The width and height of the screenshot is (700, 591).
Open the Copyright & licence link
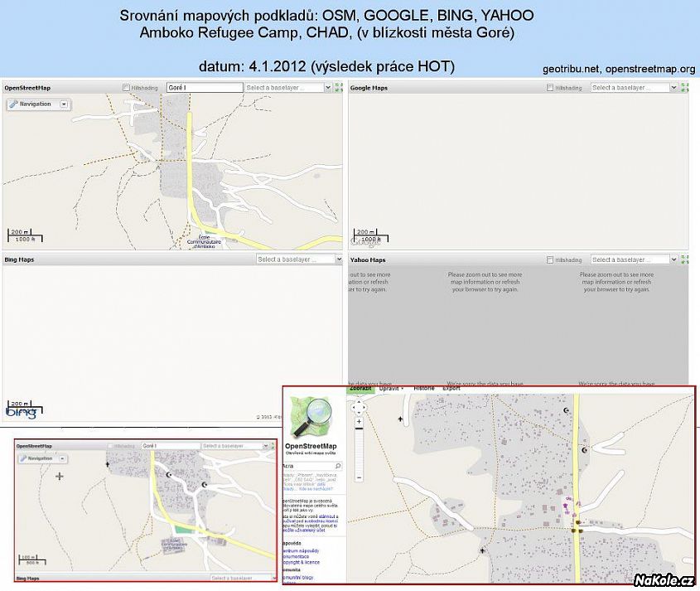click(301, 563)
